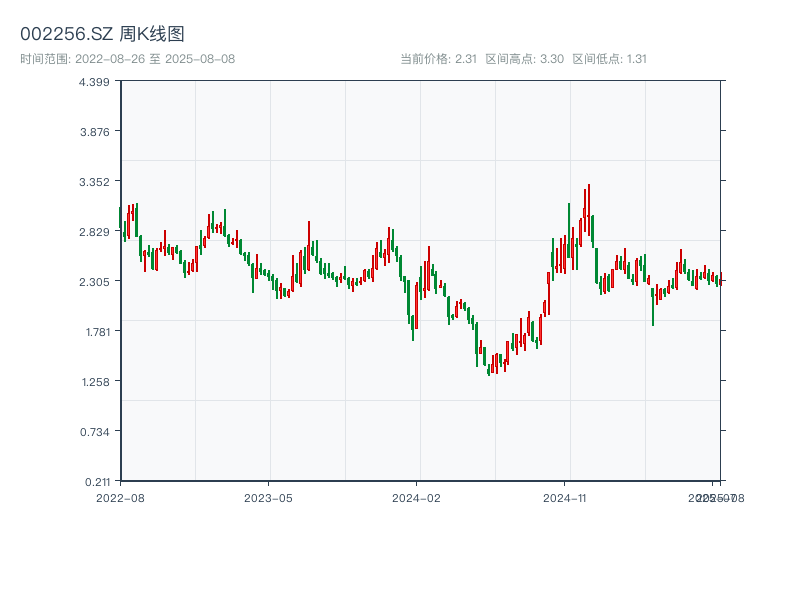Select the 区间低点 1.31 label
Screen dimensions: 800x600
pos(610,58)
